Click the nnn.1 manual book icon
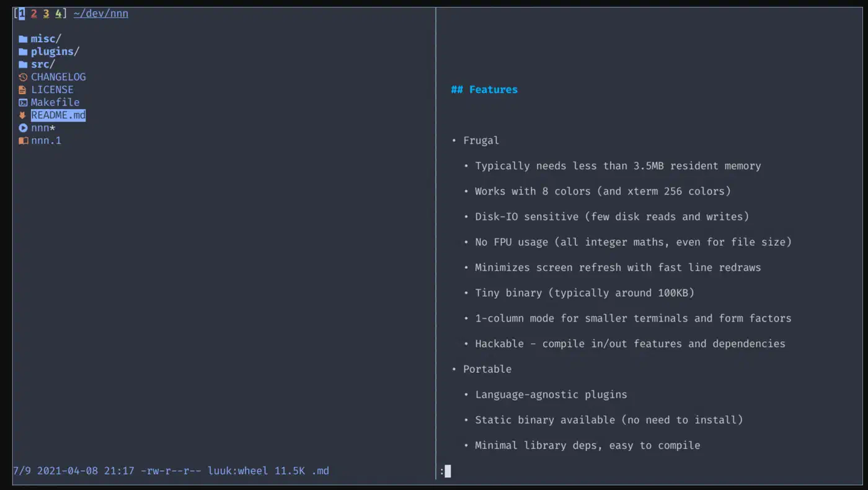Screen dimensions: 868x490 (23, 141)
